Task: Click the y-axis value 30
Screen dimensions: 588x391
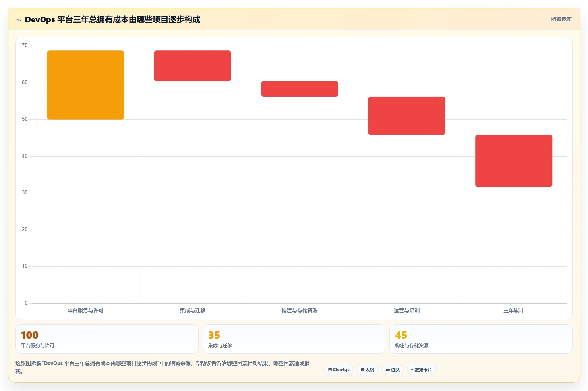Action: click(25, 193)
